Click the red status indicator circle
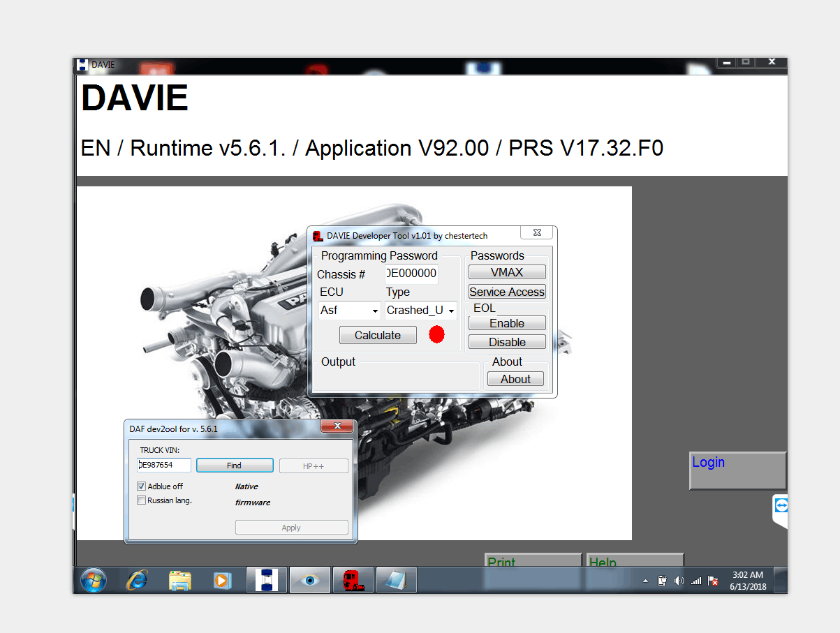Image resolution: width=840 pixels, height=633 pixels. 436,335
